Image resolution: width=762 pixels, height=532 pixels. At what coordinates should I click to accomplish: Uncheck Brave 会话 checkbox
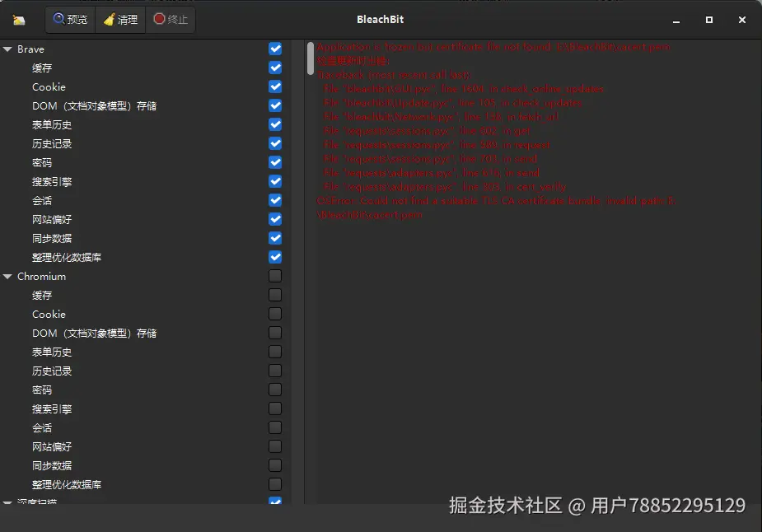pos(275,200)
